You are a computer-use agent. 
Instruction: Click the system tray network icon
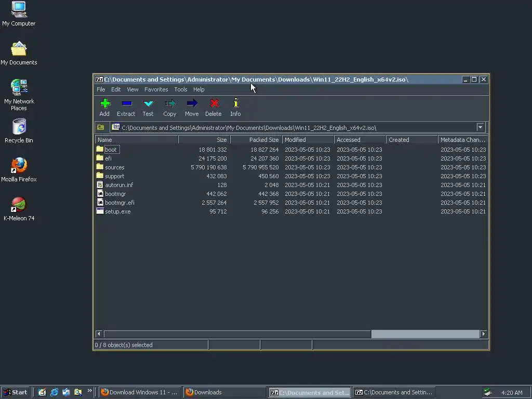[488, 392]
